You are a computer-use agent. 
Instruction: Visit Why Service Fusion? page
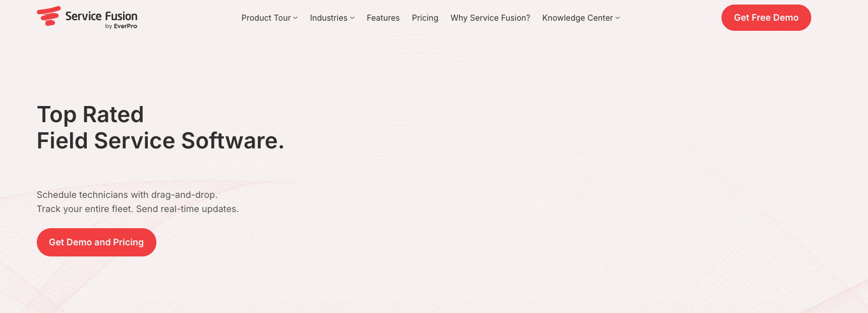[490, 18]
